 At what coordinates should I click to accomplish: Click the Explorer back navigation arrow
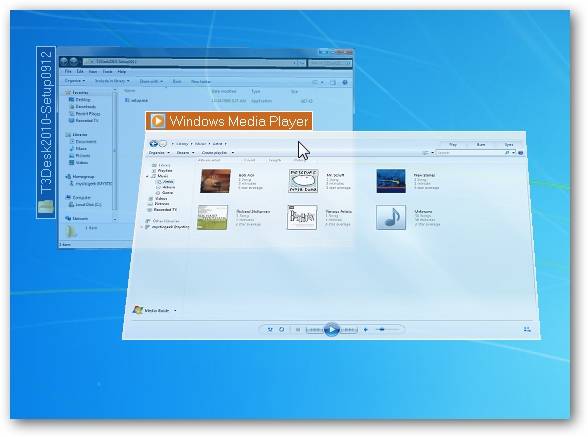(x=64, y=61)
